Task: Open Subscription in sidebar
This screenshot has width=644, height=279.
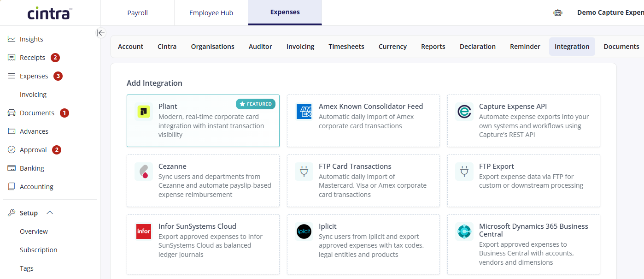Action: pyautogui.click(x=39, y=250)
